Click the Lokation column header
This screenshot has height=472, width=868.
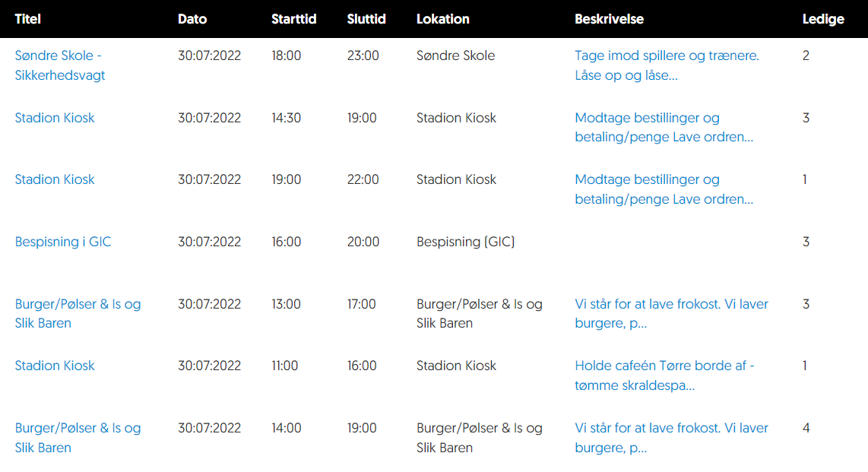point(442,19)
